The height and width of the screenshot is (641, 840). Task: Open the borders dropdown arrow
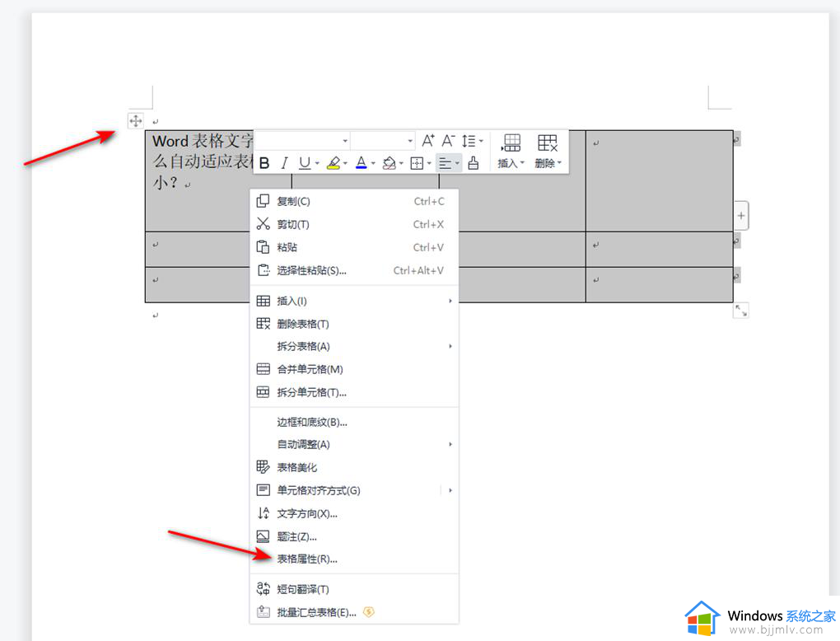429,163
